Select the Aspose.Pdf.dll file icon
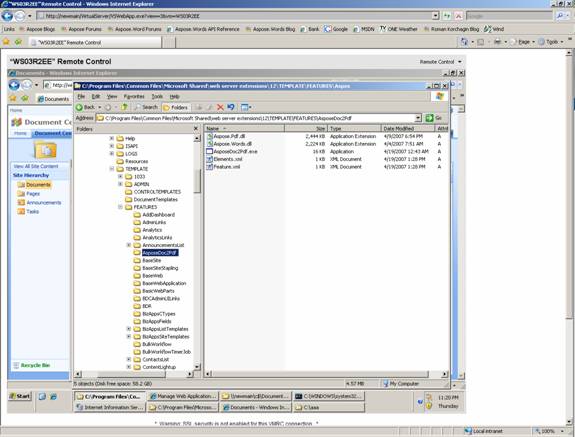Screen dimensions: 575x437 [x=210, y=136]
